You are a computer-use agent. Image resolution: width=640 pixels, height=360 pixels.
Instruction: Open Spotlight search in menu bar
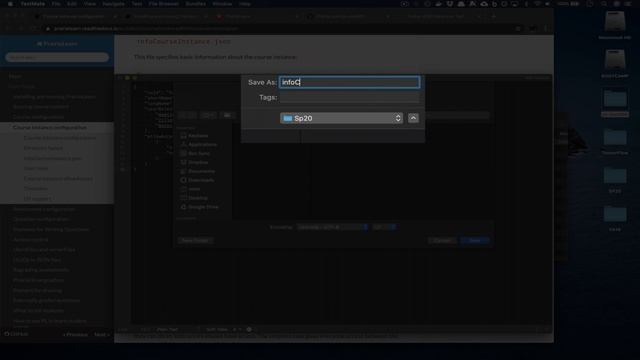point(604,4)
